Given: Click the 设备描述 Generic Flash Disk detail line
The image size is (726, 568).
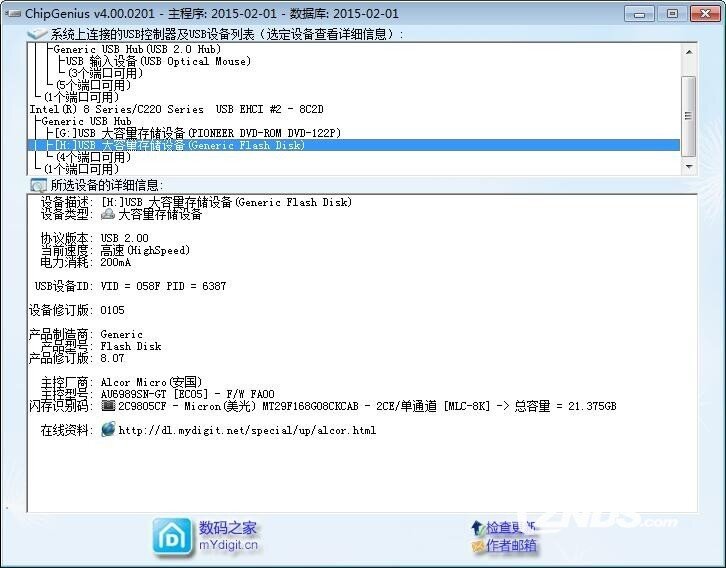Looking at the screenshot, I should [197, 202].
